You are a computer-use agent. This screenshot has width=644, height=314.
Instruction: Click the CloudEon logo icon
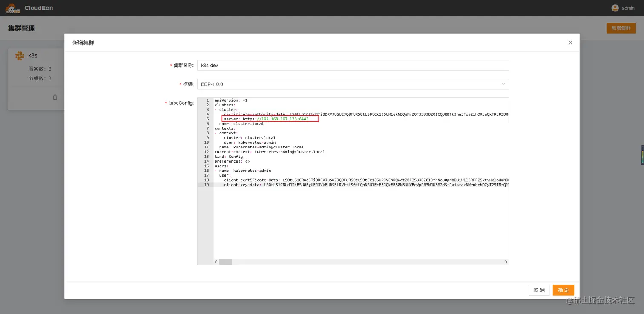pos(13,8)
